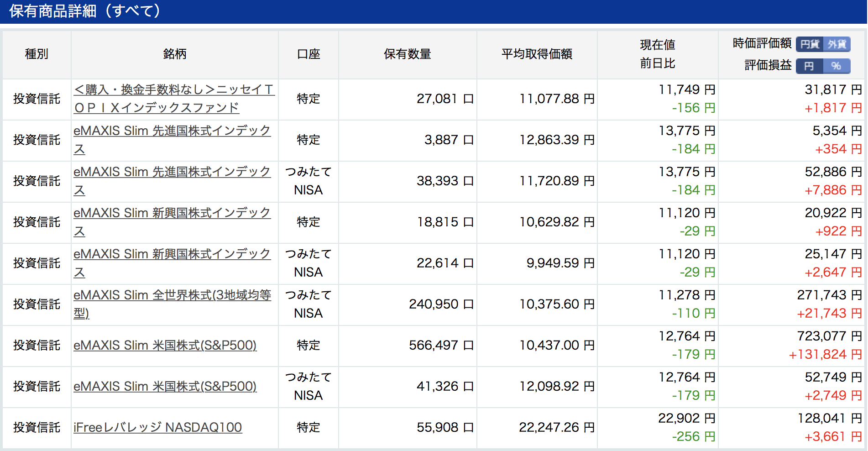Open つみたてNISA eMAXIS Slim 新興国株式インデックス link

172,263
